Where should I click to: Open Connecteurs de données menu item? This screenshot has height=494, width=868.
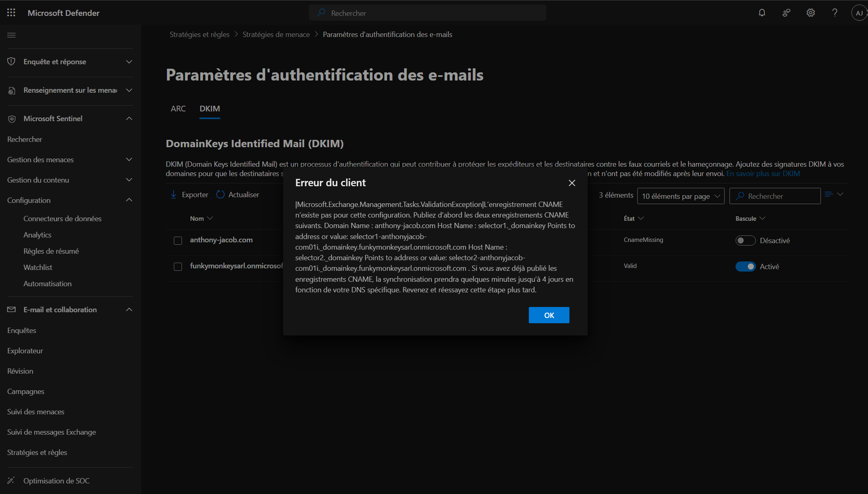(63, 218)
